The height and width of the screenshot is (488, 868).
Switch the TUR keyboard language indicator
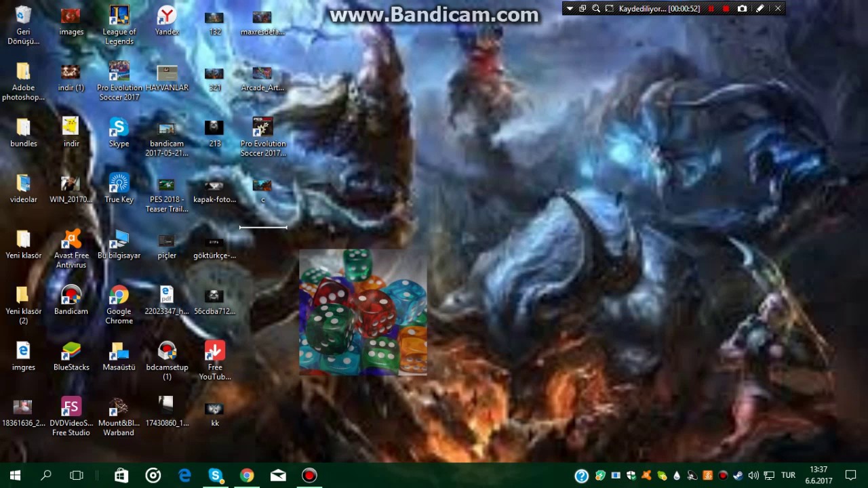pyautogui.click(x=789, y=476)
